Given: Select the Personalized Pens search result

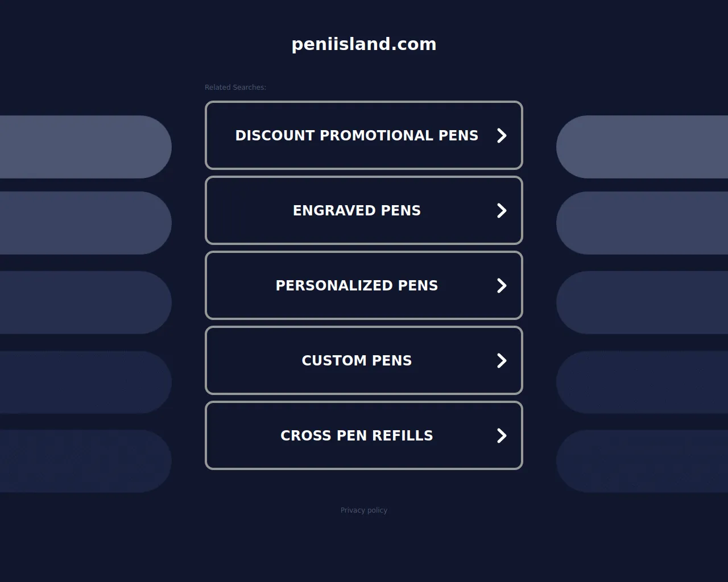Looking at the screenshot, I should pyautogui.click(x=356, y=285).
